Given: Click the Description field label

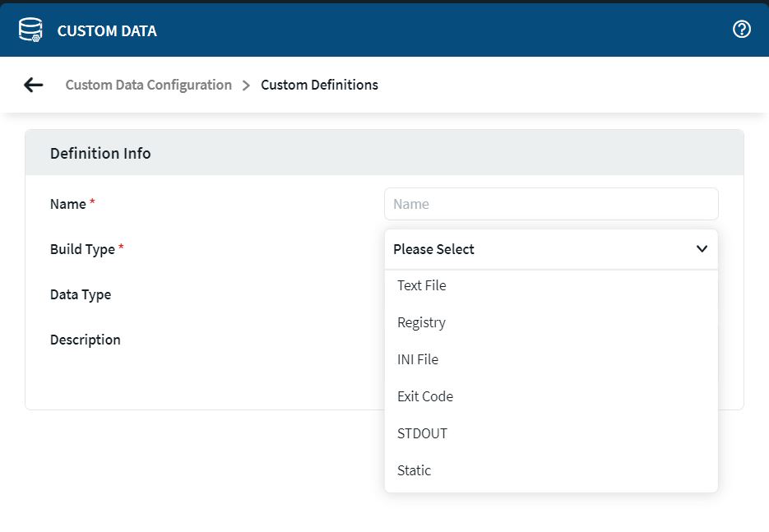Looking at the screenshot, I should tap(86, 340).
